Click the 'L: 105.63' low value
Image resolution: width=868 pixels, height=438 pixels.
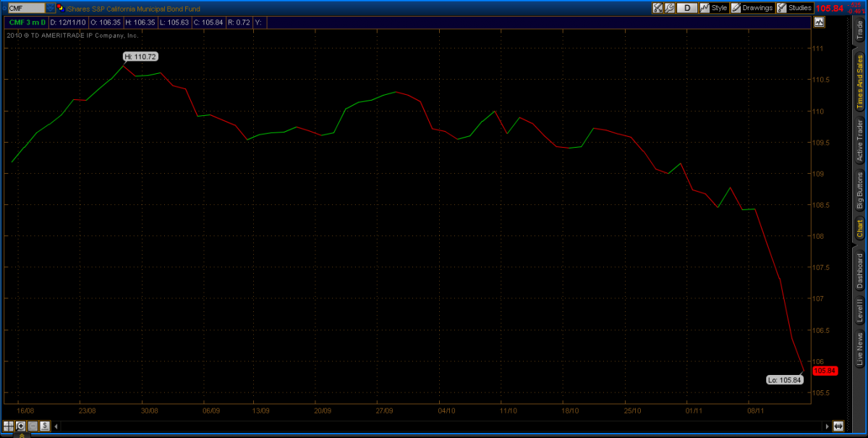[x=175, y=22]
